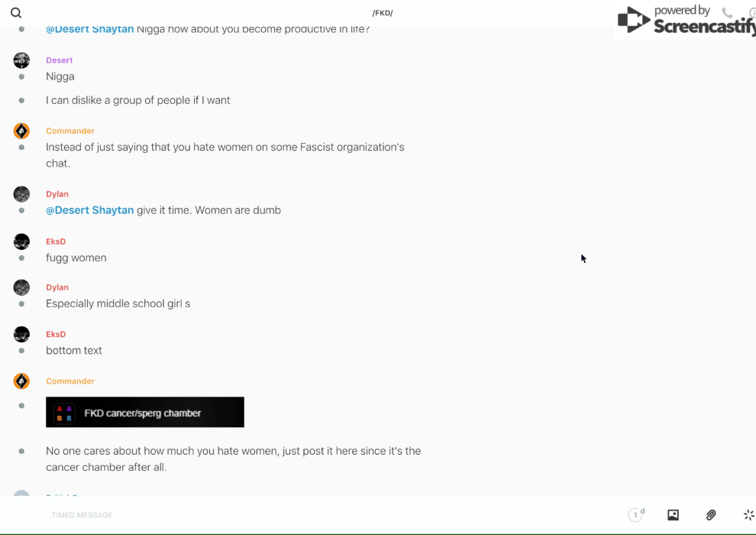Click Commander's avatar above the 'Instead of' message
Viewport: 756px width, 535px height.
click(x=21, y=131)
